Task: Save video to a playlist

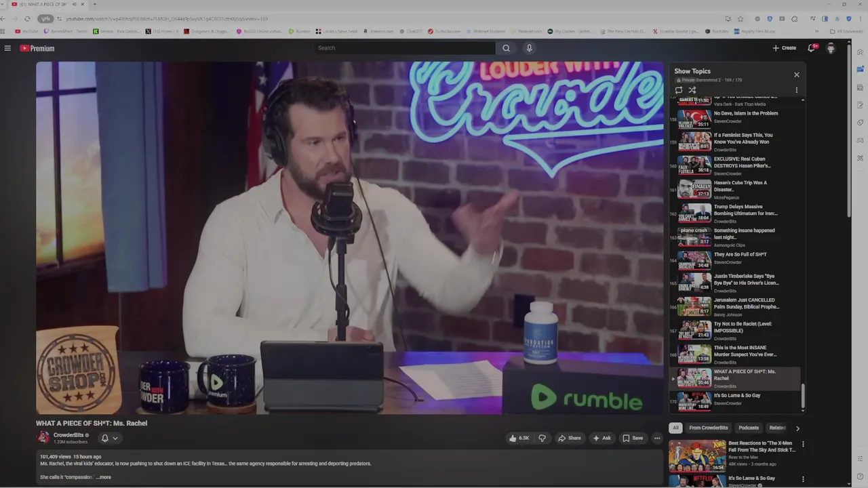Action: 633,438
